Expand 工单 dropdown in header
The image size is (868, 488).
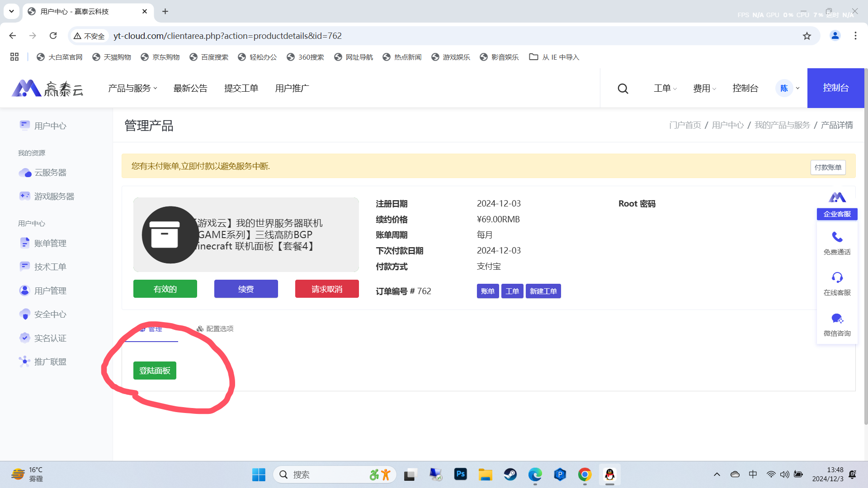665,88
